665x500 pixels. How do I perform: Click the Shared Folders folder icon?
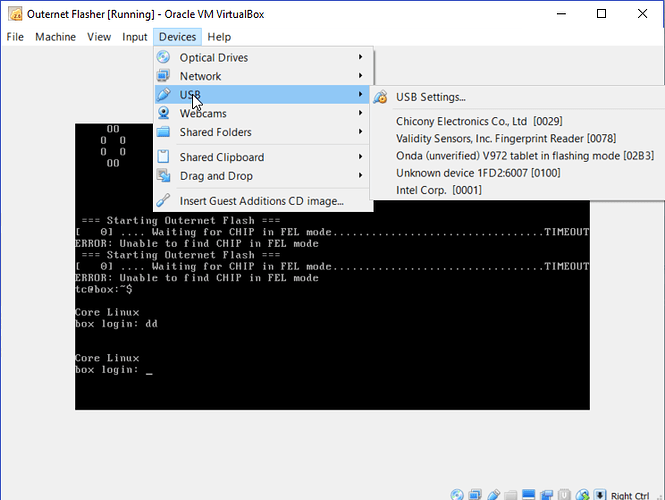point(163,132)
